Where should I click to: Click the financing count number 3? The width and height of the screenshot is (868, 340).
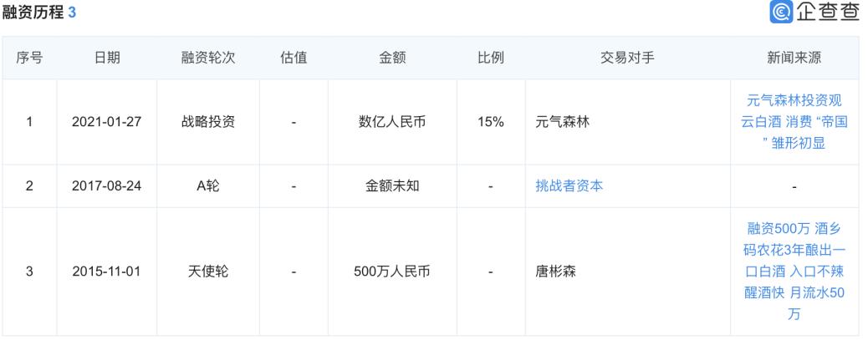pos(72,13)
